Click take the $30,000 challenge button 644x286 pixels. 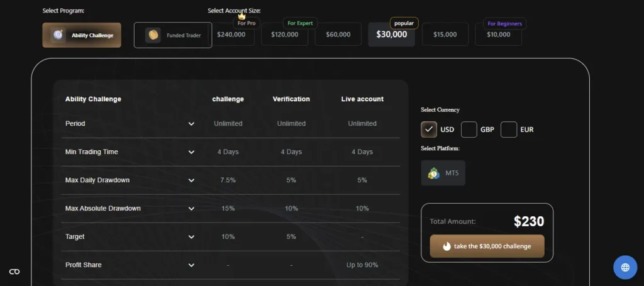487,246
